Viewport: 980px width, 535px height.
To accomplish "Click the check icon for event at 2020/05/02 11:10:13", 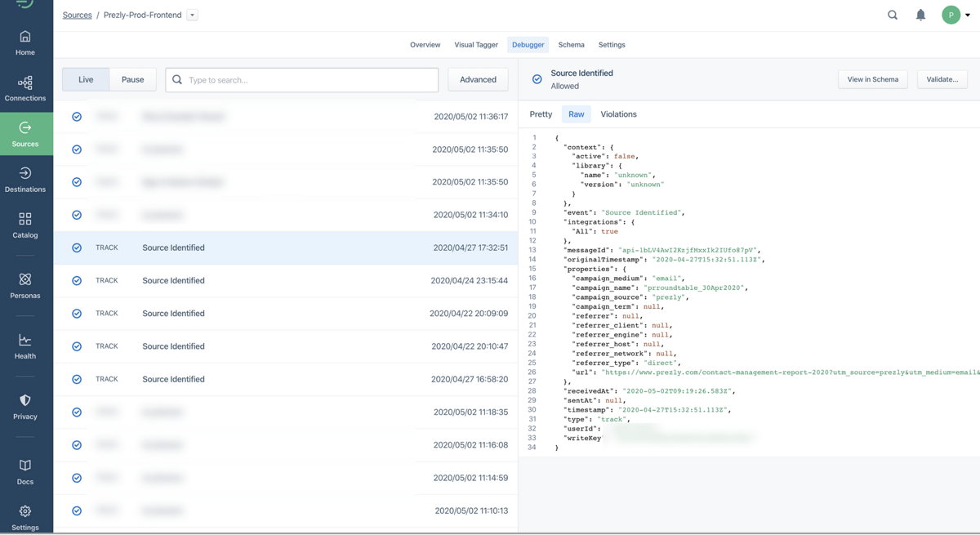I will click(x=77, y=510).
